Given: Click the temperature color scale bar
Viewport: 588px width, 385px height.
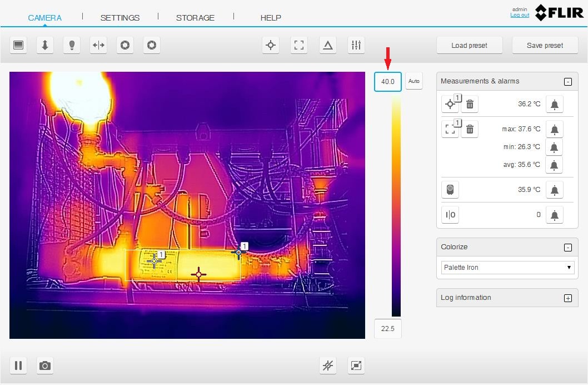Looking at the screenshot, I should (x=396, y=206).
